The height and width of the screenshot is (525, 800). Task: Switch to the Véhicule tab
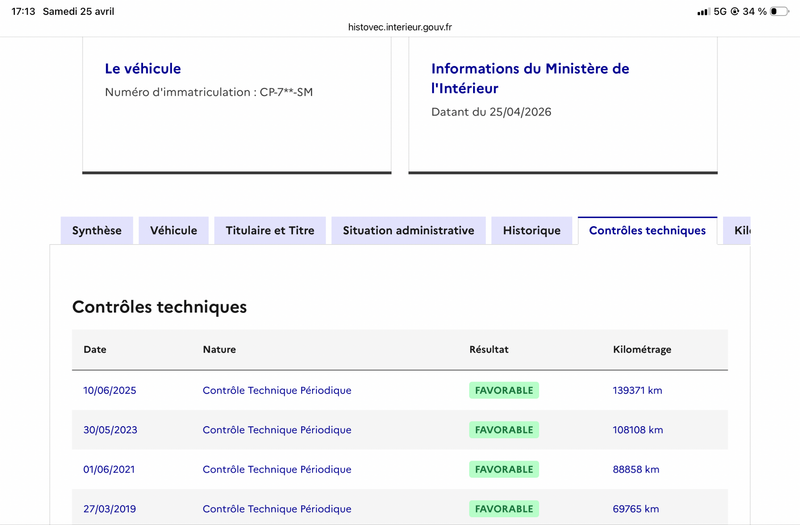pos(174,230)
